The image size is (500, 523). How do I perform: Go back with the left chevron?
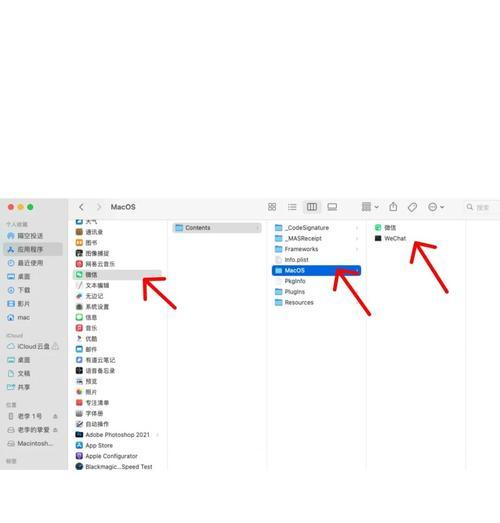click(x=81, y=207)
